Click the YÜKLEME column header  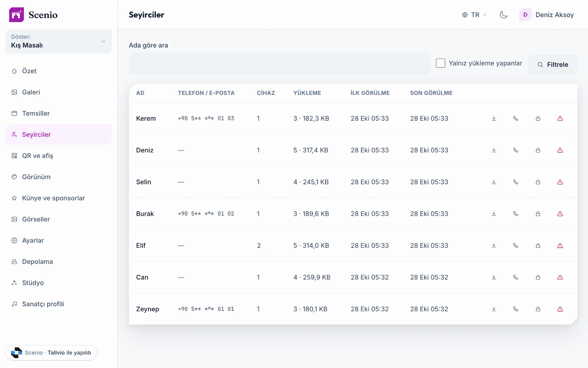point(307,93)
